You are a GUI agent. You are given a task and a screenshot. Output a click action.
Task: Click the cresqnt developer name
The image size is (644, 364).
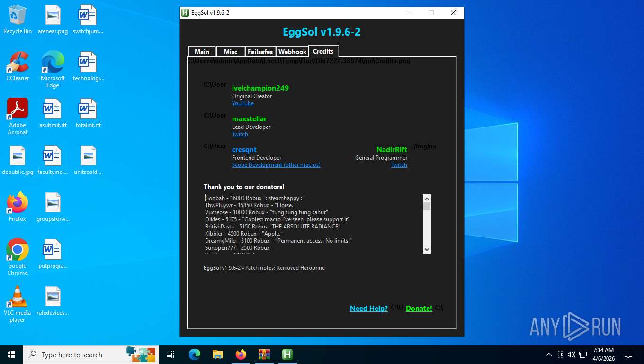pyautogui.click(x=244, y=150)
